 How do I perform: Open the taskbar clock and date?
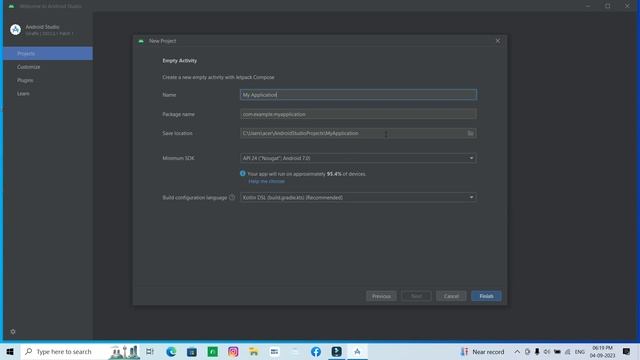(x=602, y=351)
